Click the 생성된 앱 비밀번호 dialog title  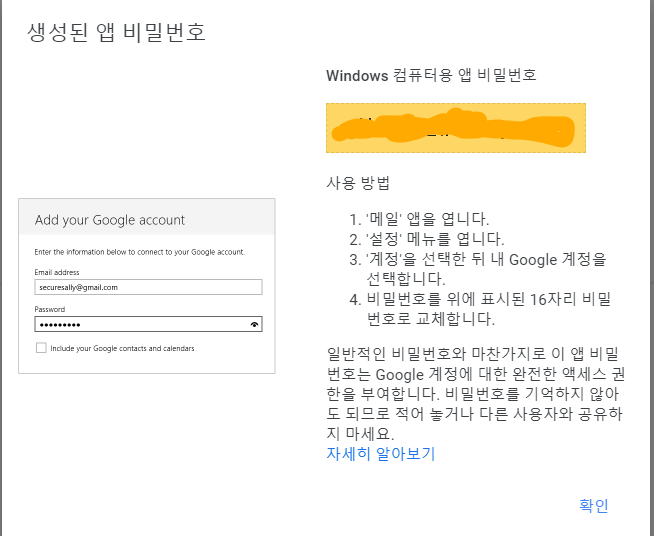pos(116,33)
